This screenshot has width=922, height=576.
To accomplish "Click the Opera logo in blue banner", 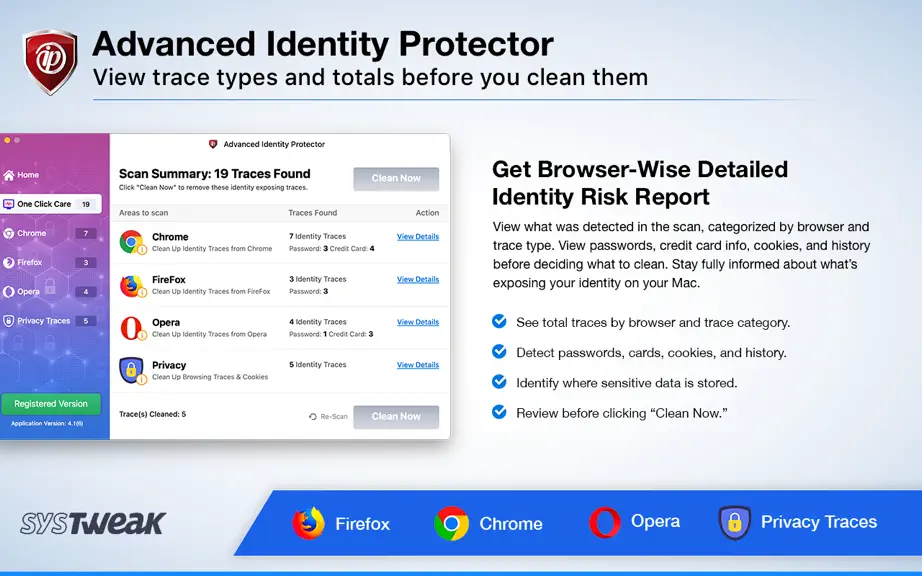I will click(604, 522).
